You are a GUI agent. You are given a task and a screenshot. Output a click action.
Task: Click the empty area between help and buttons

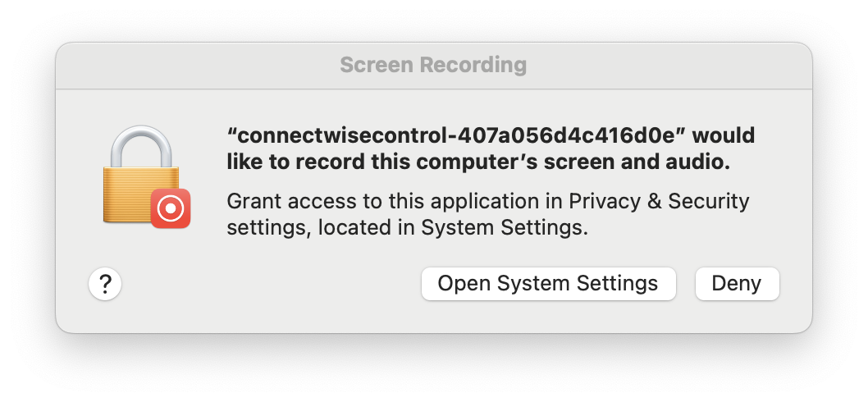(x=272, y=284)
